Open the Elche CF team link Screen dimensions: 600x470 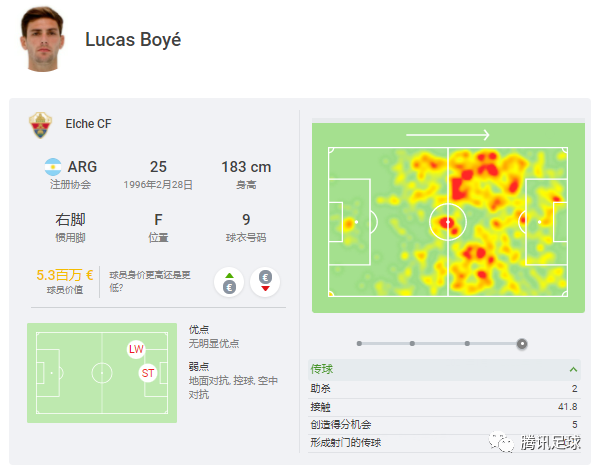(88, 124)
